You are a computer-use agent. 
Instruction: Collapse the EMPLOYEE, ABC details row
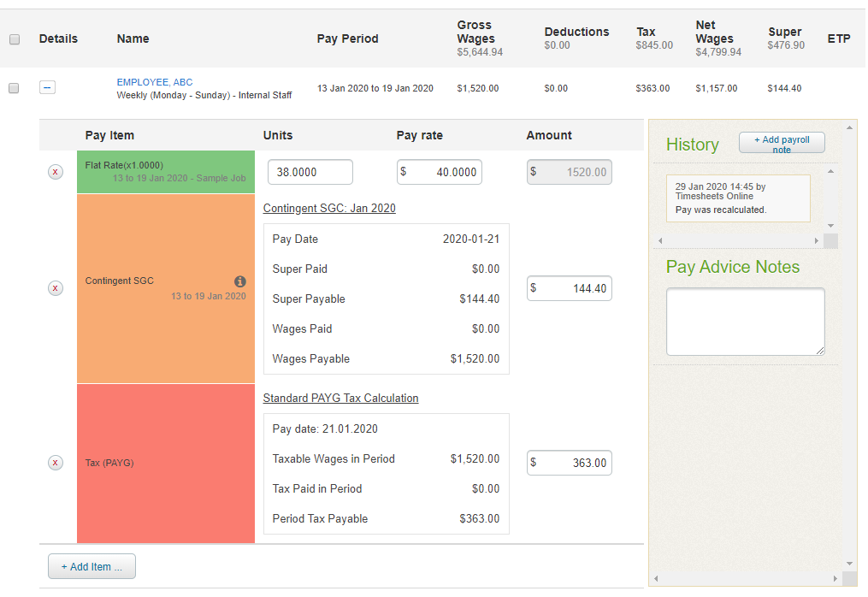[x=47, y=87]
